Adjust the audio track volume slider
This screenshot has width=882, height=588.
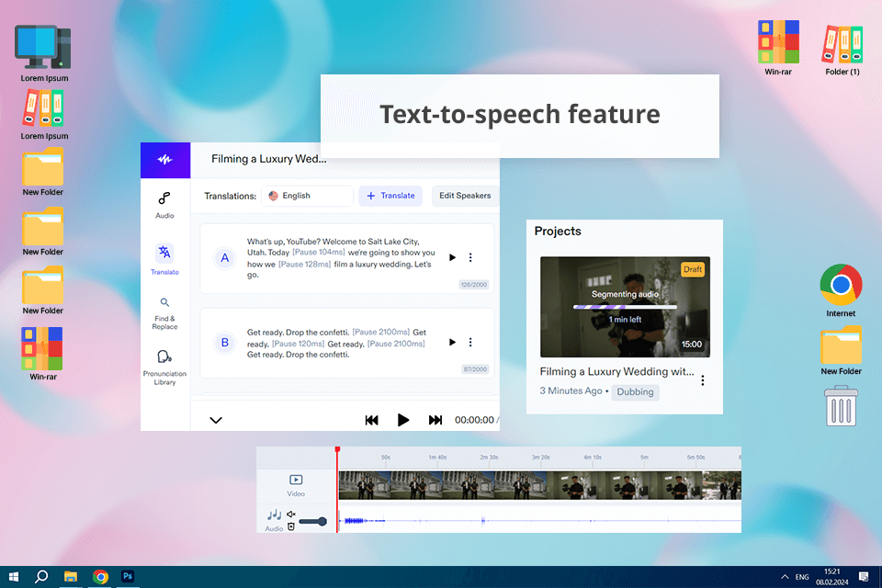point(312,522)
